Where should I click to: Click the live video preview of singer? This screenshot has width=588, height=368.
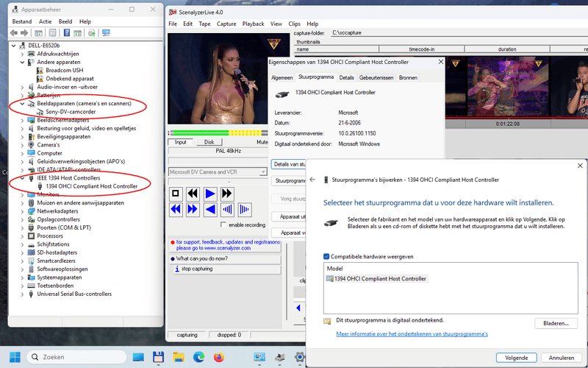[x=229, y=79]
